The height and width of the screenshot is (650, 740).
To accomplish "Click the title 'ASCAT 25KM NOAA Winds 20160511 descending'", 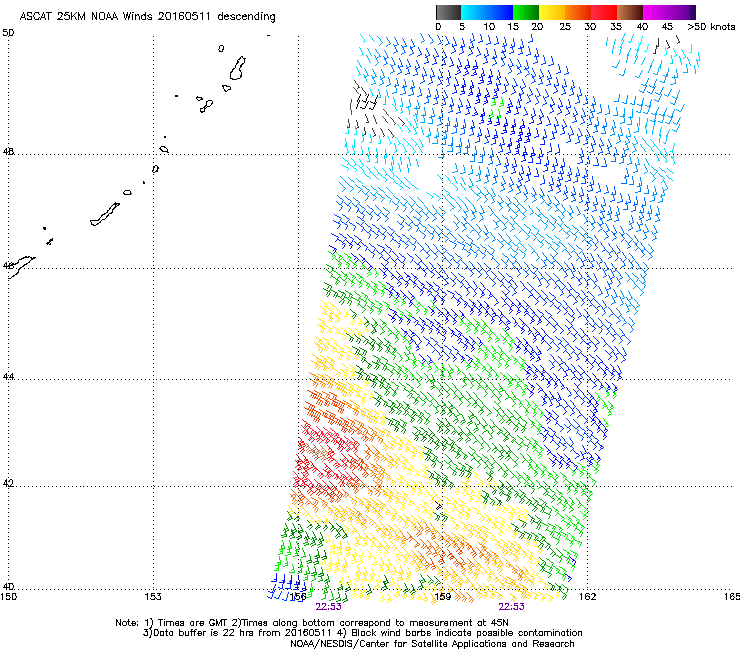I will 147,16.
